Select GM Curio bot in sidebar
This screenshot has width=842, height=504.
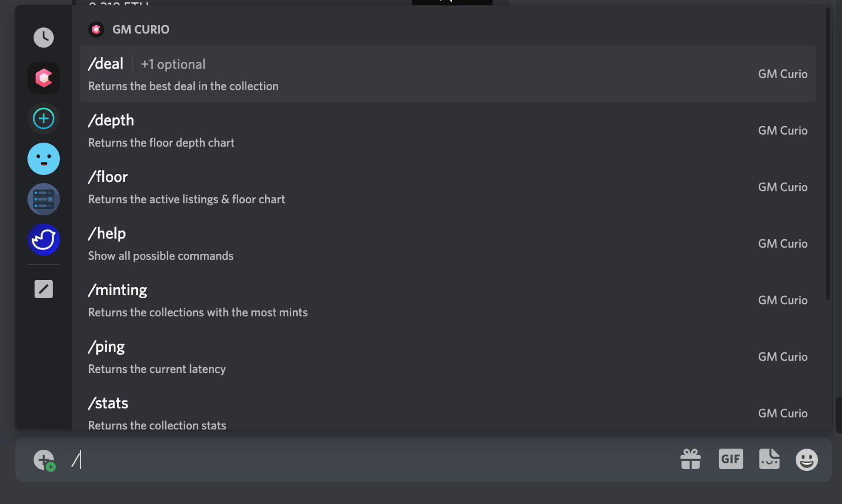click(x=43, y=78)
